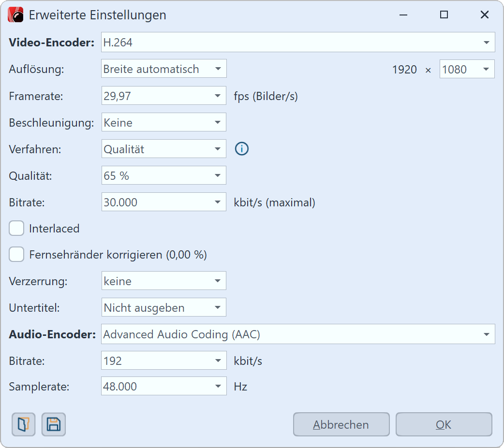Click into the video Bitrate 30.000 field
504x448 pixels.
155,202
